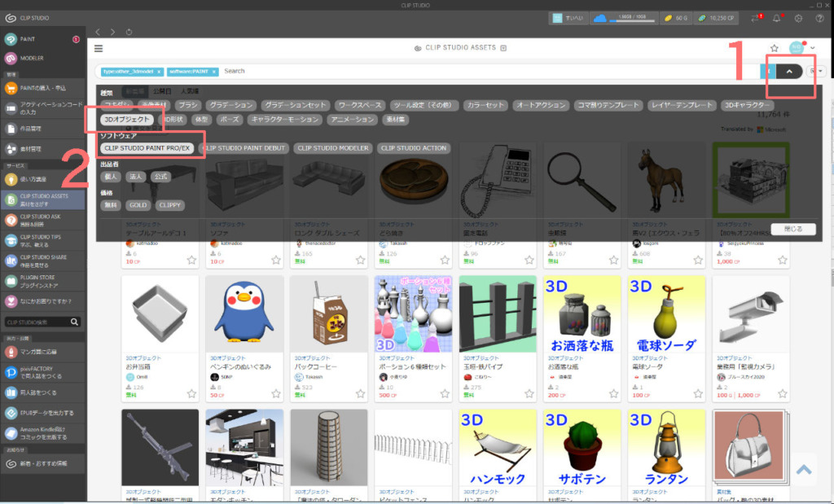Open the dropdown next to the search bar

[815, 71]
